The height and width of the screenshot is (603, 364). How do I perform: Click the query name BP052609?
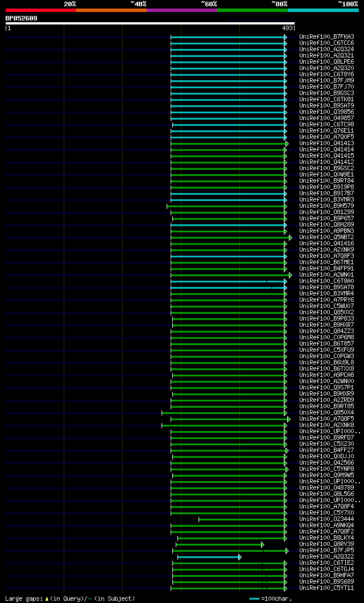21,18
